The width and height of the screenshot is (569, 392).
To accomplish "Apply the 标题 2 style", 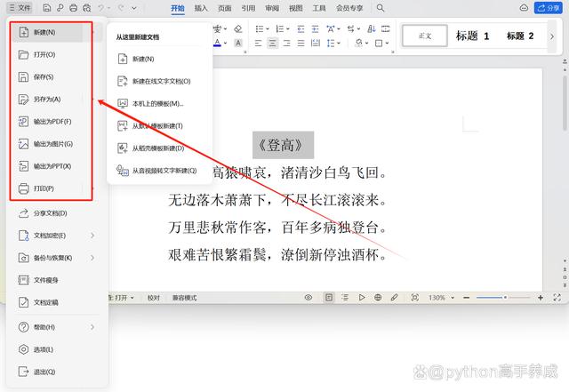I will 520,36.
